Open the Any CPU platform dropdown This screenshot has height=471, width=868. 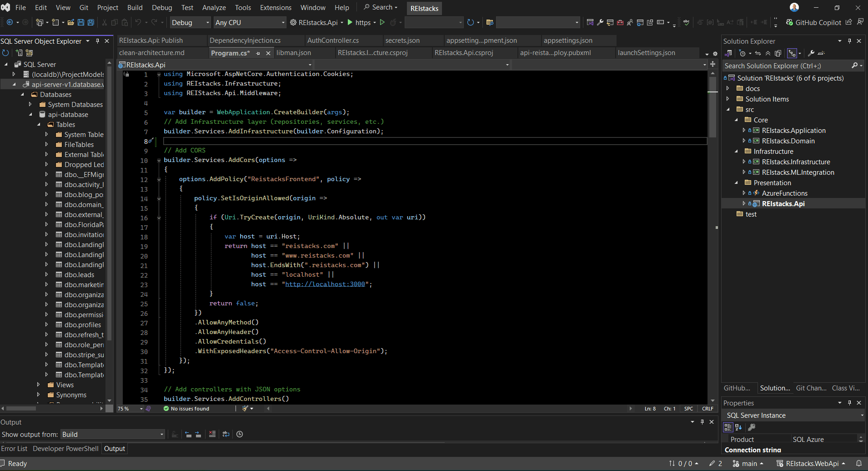250,22
